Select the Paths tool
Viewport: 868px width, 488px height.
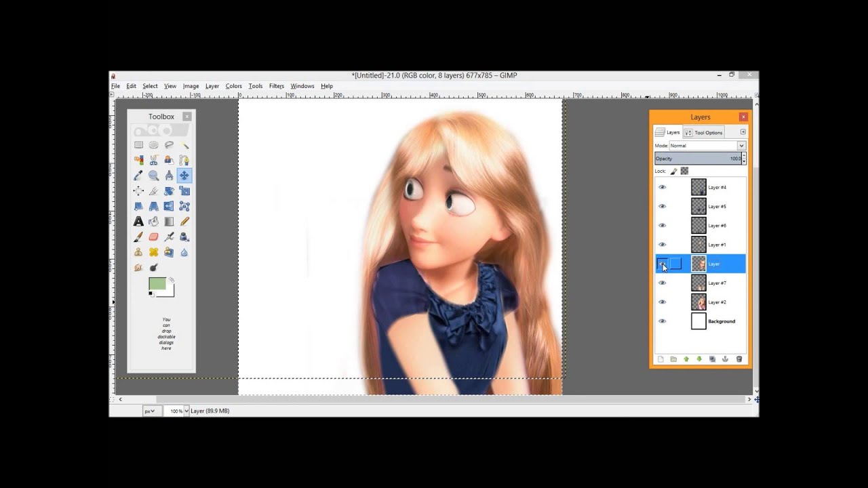pos(184,160)
